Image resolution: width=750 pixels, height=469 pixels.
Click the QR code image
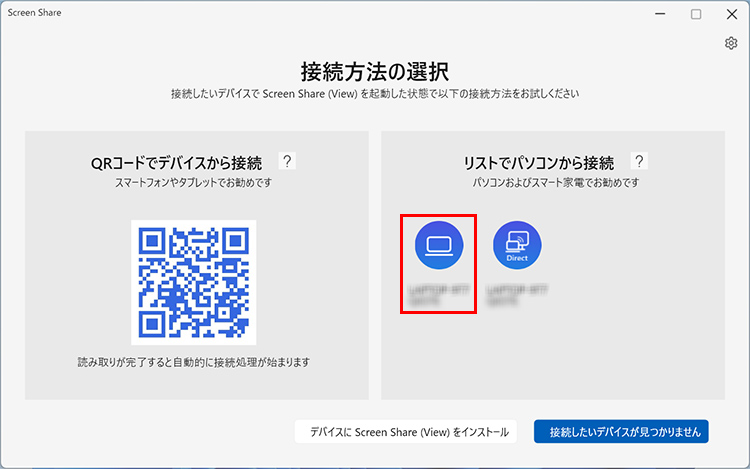coord(194,282)
